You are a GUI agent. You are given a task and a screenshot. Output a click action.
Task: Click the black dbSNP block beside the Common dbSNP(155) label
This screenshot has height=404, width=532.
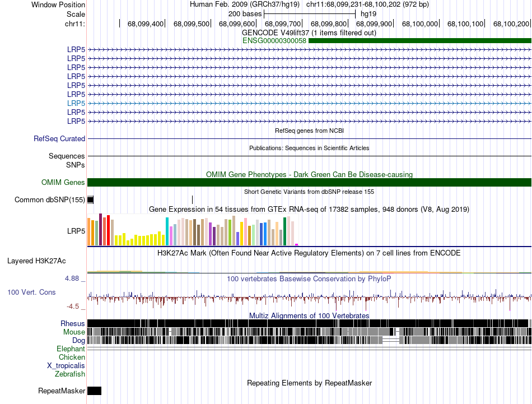pos(90,199)
